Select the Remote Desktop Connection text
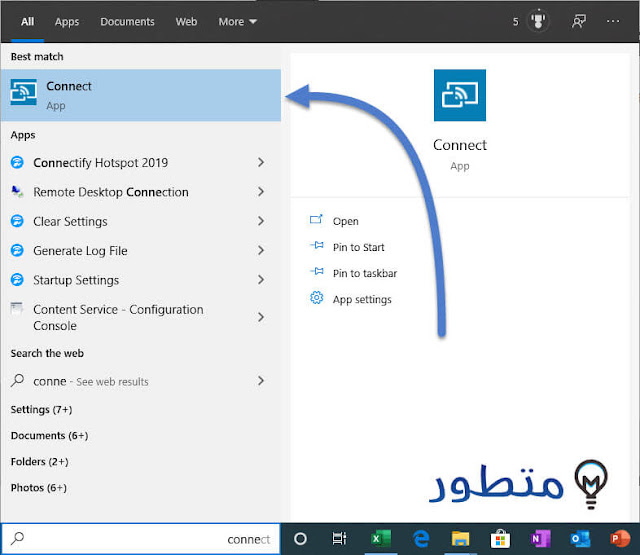The width and height of the screenshot is (640, 555). (111, 192)
